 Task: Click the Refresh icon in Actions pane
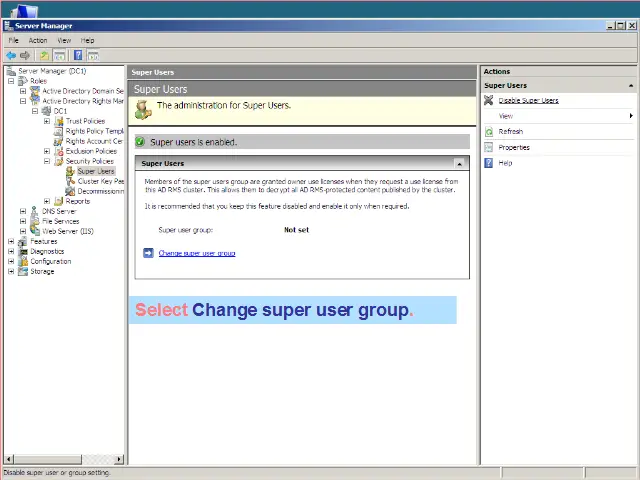click(489, 131)
